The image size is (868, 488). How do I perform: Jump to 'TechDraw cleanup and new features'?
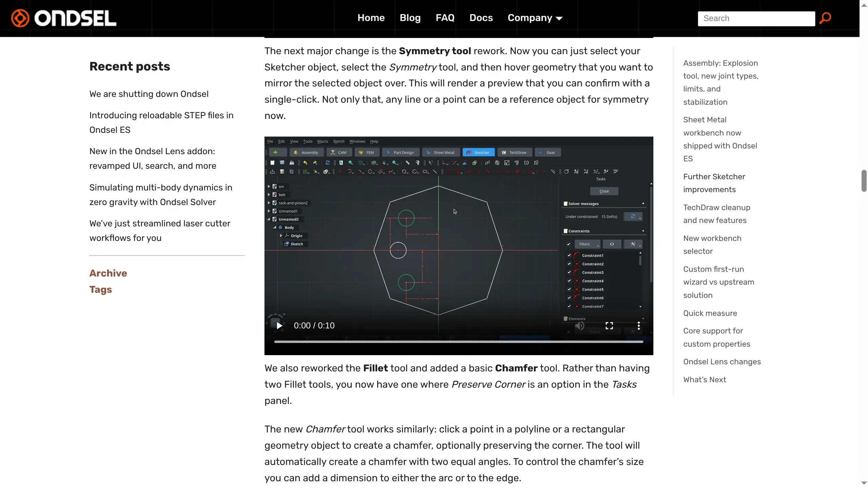[717, 214]
